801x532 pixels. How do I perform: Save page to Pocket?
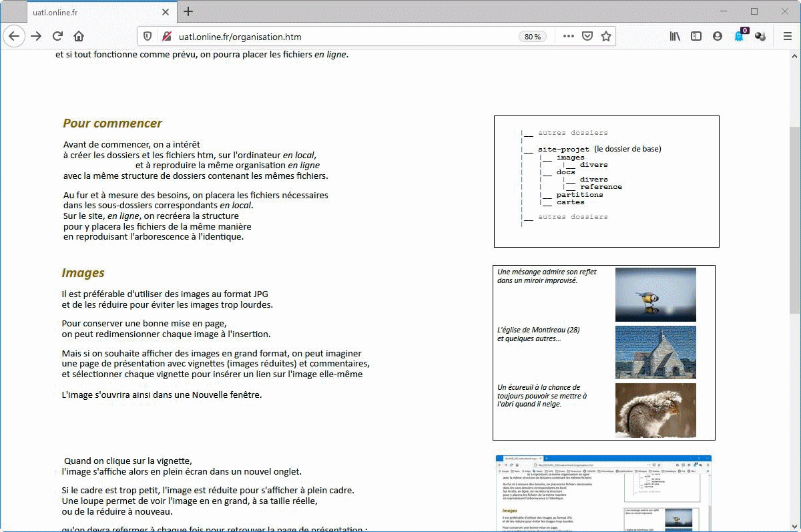pyautogui.click(x=587, y=36)
